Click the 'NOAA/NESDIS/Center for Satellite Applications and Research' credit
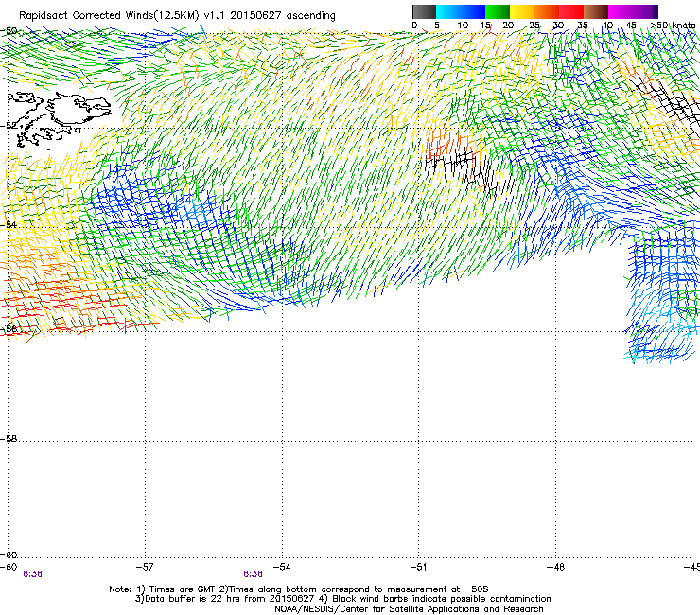Image resolution: width=700 pixels, height=615 pixels. (409, 609)
